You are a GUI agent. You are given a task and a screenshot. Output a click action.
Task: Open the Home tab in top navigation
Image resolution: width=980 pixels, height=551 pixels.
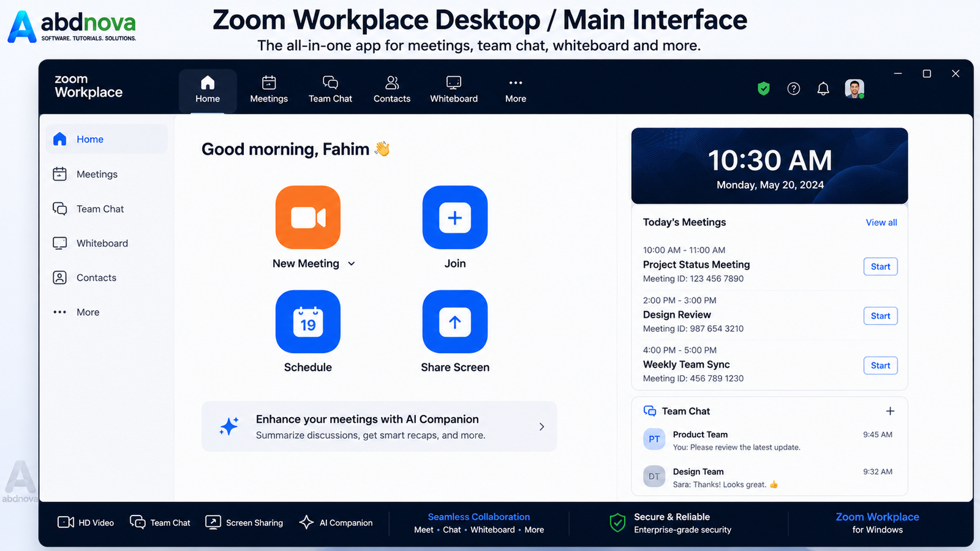pos(208,90)
